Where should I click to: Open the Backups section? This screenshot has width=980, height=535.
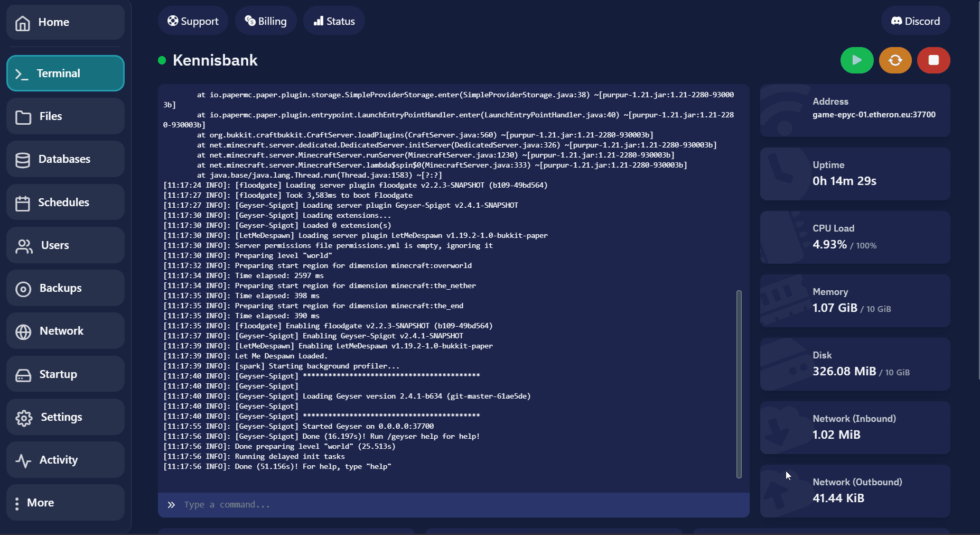point(66,288)
